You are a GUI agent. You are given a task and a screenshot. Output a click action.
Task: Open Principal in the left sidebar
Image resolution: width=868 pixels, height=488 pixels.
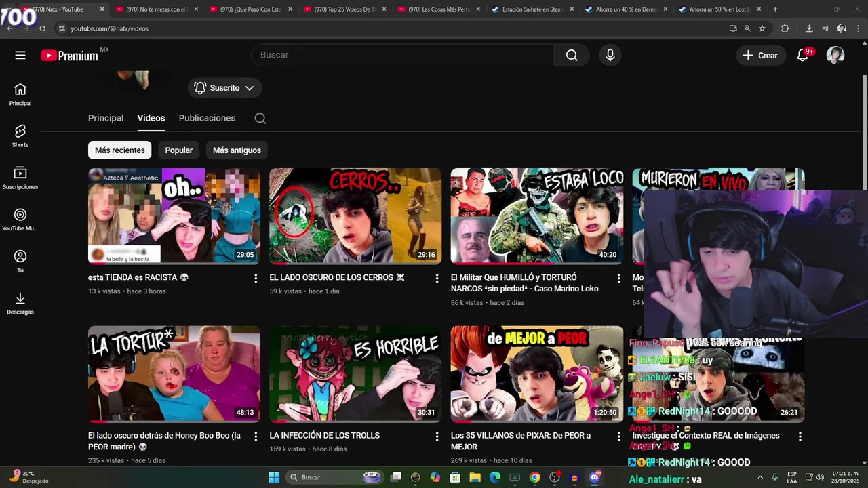[20, 95]
